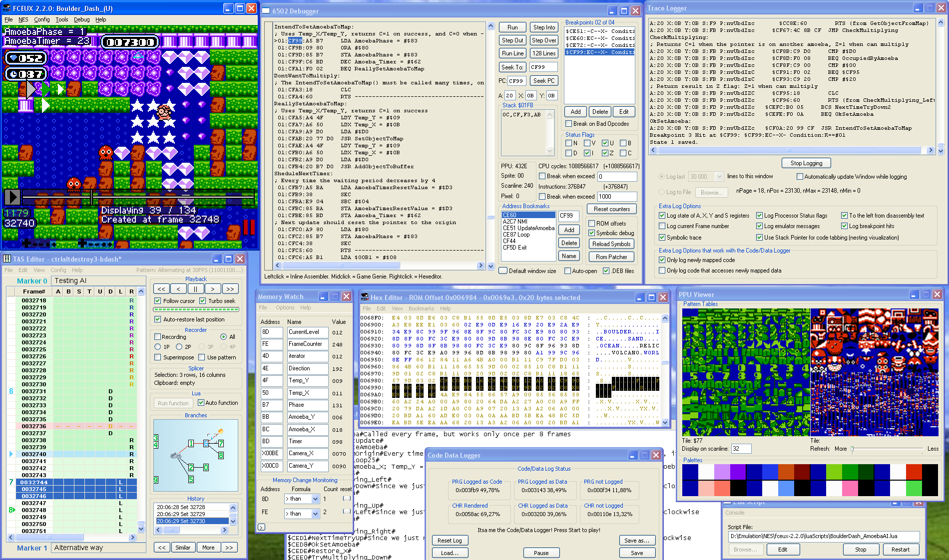Select the 2P recorder radio button
Screen dimensions: 949x560
[x=179, y=346]
